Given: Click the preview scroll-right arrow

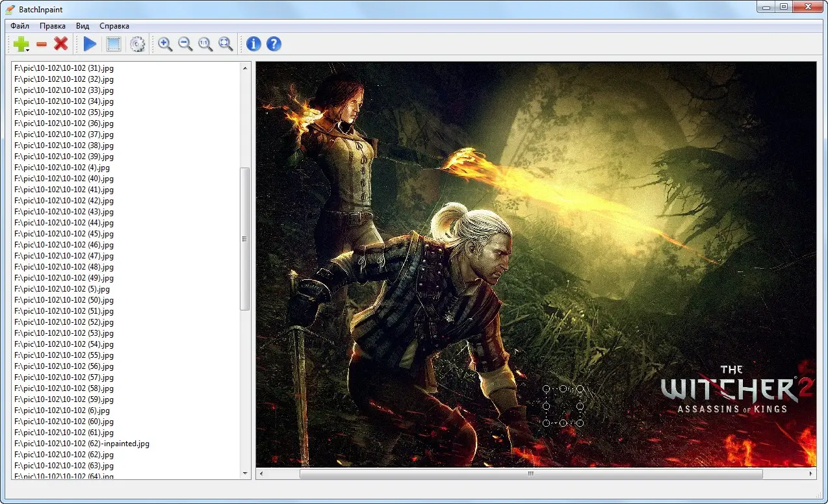Looking at the screenshot, I should (x=810, y=474).
